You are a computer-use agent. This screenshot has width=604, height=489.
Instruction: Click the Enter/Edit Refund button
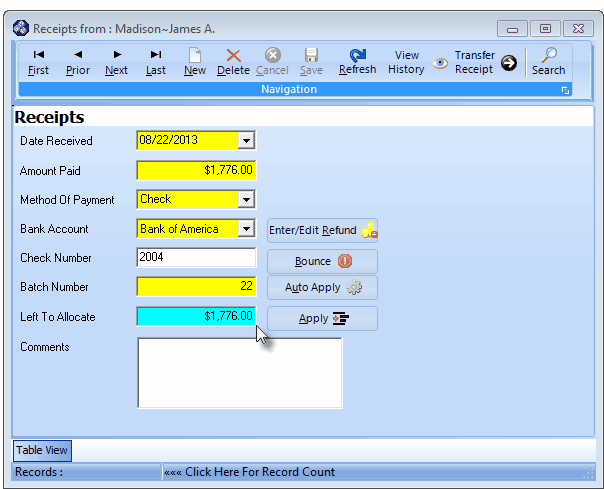pos(322,230)
